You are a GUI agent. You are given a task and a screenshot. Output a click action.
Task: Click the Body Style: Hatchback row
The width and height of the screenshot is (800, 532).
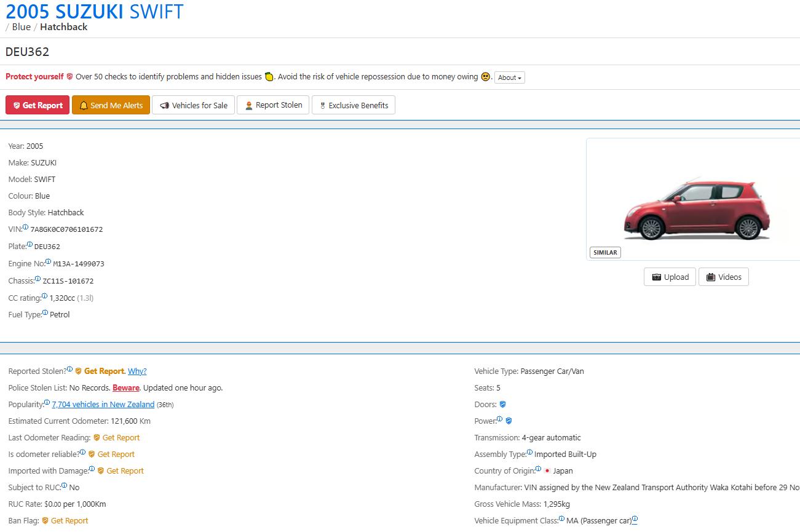46,213
